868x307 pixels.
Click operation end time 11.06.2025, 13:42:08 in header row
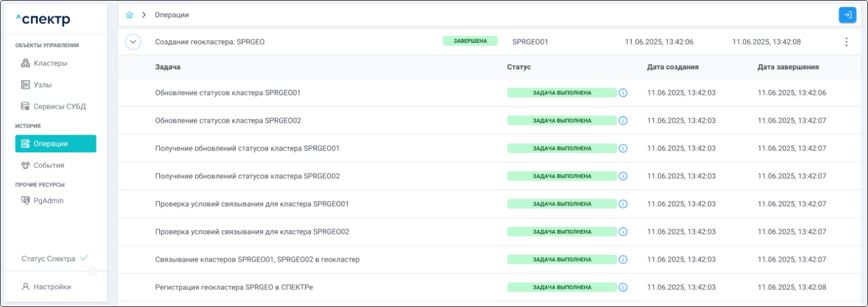pyautogui.click(x=766, y=42)
